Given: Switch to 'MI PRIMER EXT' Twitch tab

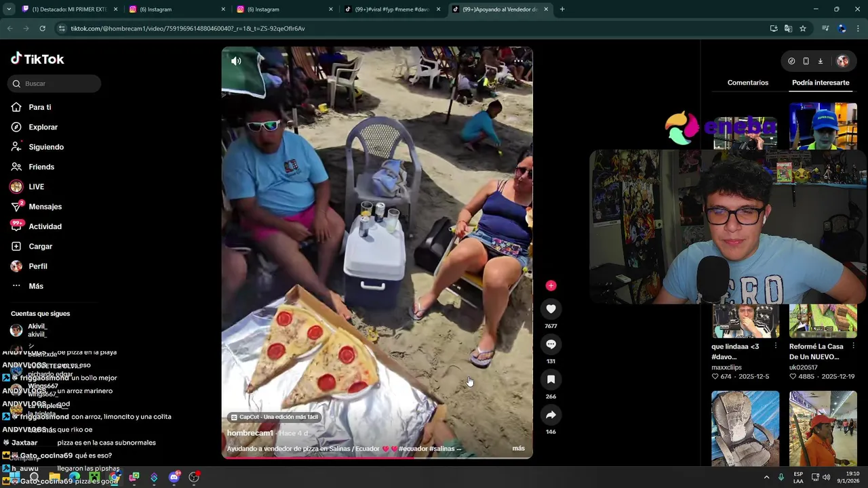Looking at the screenshot, I should pyautogui.click(x=68, y=9).
